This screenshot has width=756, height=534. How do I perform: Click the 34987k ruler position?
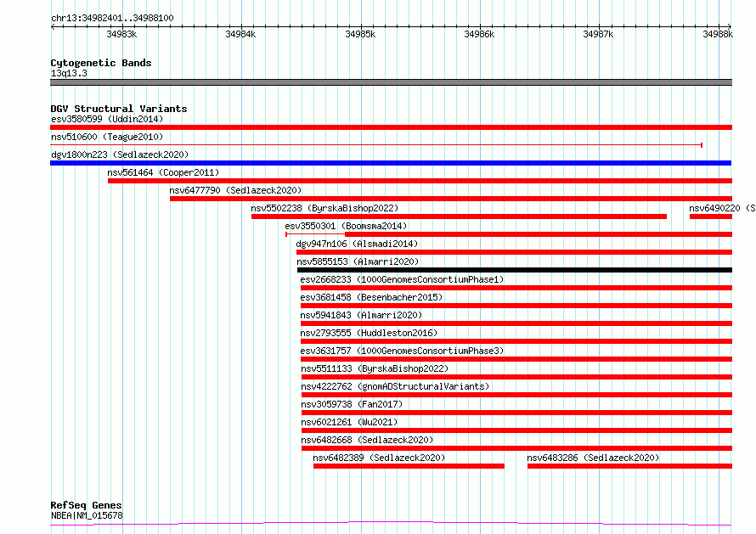pos(598,34)
